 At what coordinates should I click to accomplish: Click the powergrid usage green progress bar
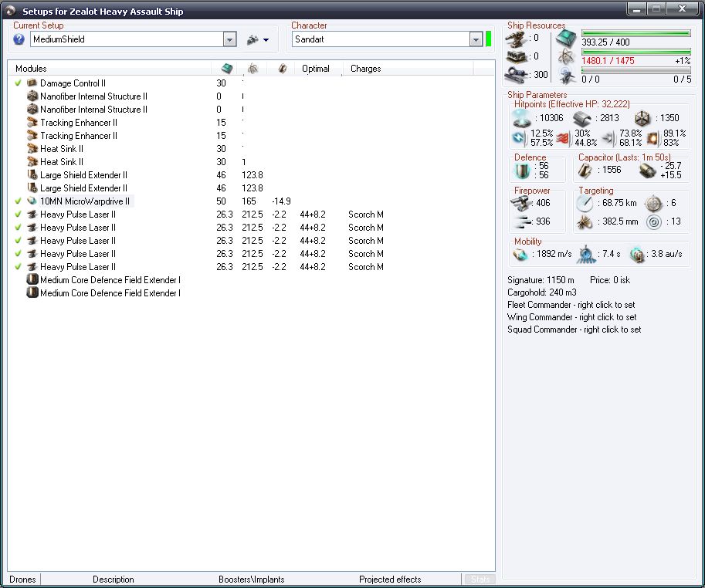636,52
